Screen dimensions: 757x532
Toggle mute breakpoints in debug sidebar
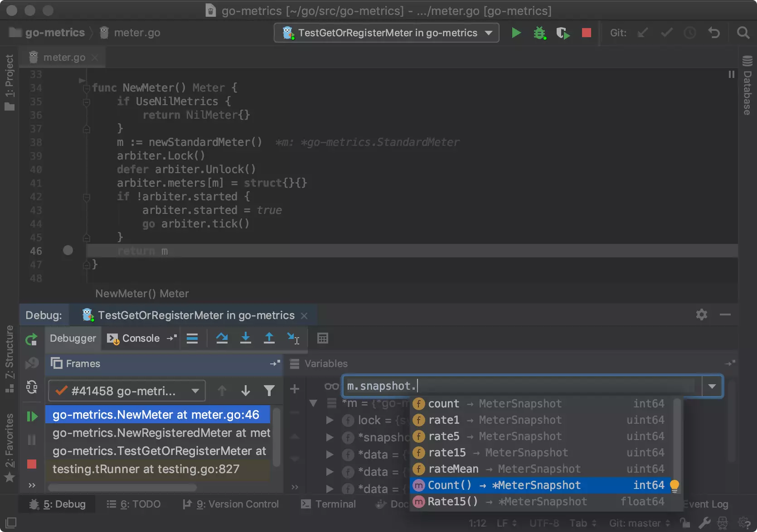pos(32,363)
